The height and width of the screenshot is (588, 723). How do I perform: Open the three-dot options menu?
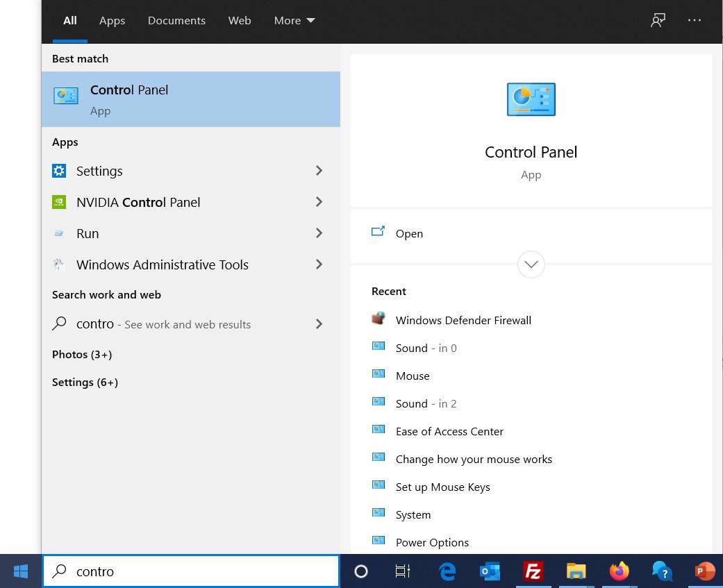694,20
